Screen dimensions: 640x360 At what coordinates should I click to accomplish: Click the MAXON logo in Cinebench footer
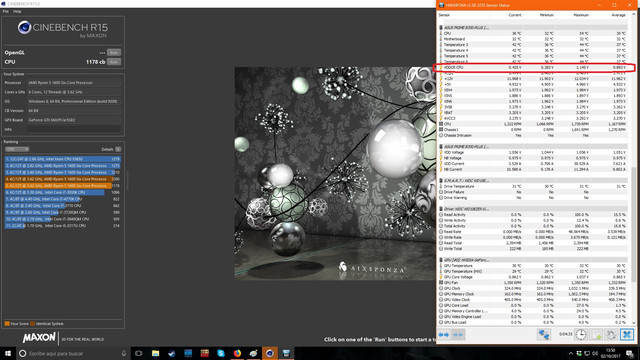pyautogui.click(x=39, y=338)
